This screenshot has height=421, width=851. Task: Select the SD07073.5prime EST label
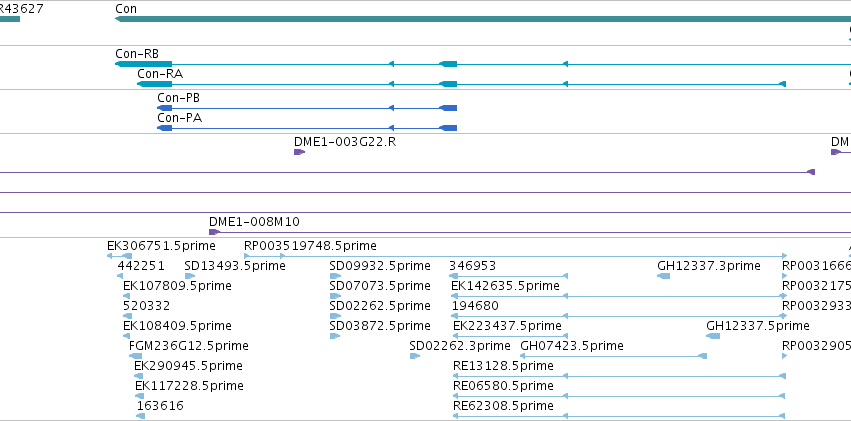[x=380, y=286]
